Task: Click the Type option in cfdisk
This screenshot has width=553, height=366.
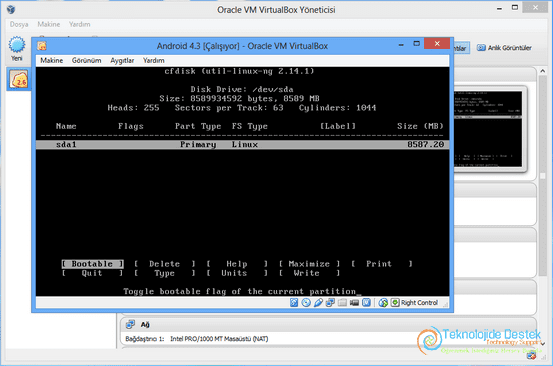Action: click(x=164, y=273)
